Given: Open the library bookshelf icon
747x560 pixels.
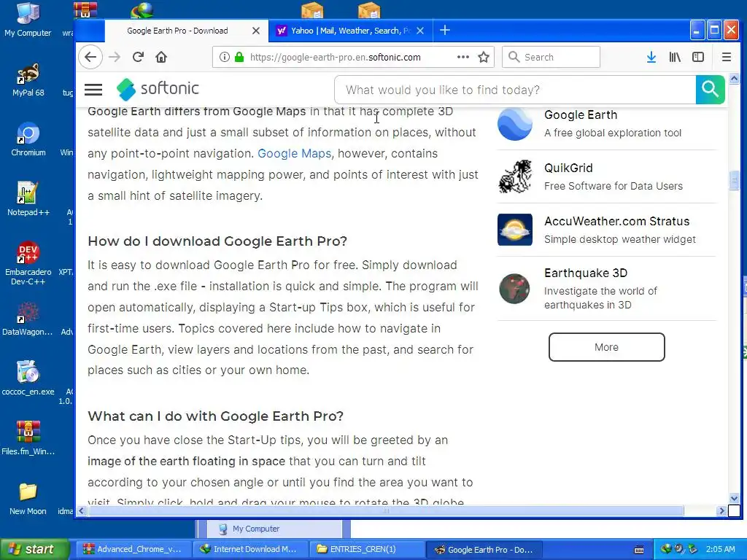Looking at the screenshot, I should pos(675,57).
